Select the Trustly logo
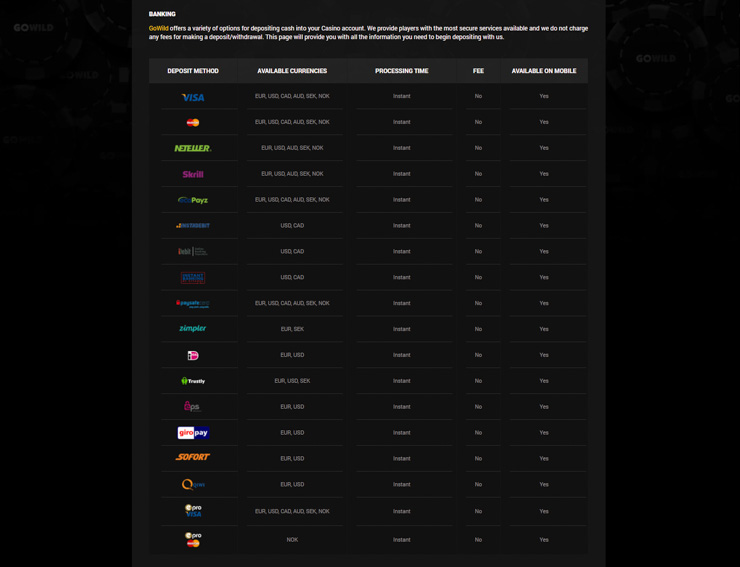This screenshot has width=740, height=567. point(193,381)
